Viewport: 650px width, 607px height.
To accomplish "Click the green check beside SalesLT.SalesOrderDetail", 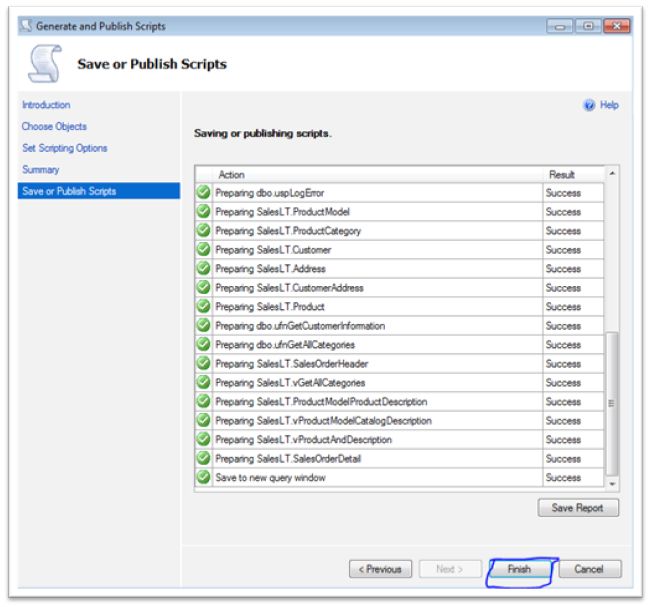I will tap(204, 459).
